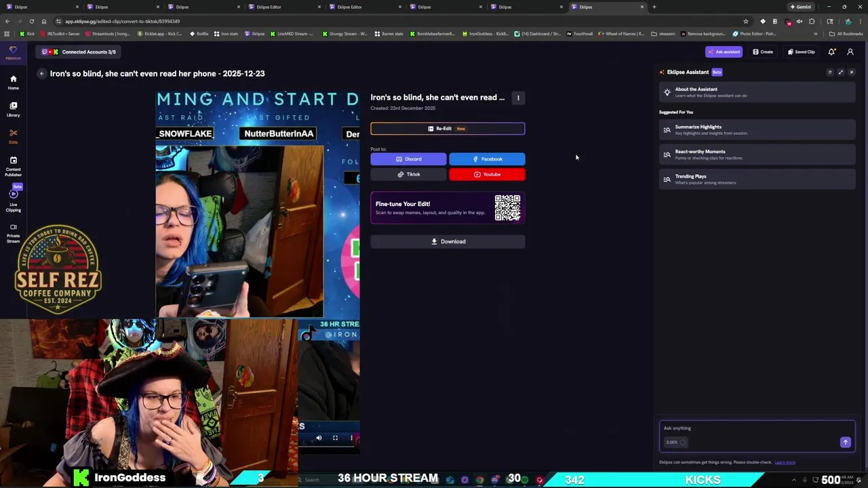868x488 pixels.
Task: Open the Private Stream sidebar item
Action: click(x=13, y=233)
